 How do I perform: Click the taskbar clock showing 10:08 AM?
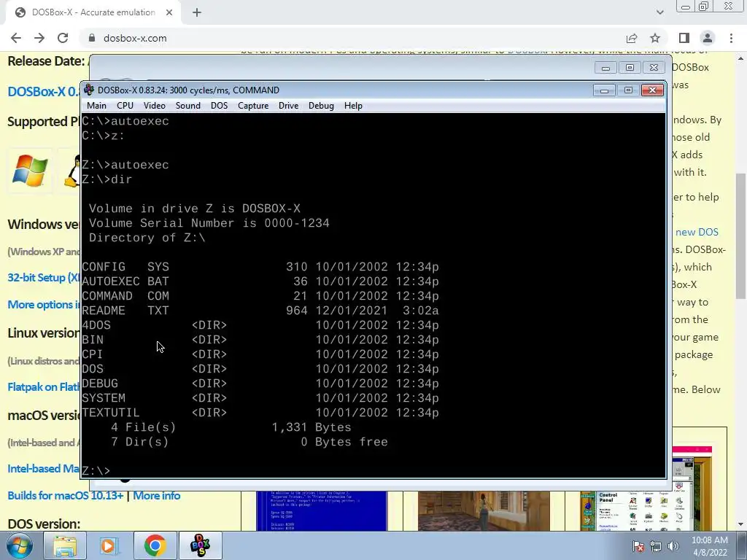(x=709, y=546)
